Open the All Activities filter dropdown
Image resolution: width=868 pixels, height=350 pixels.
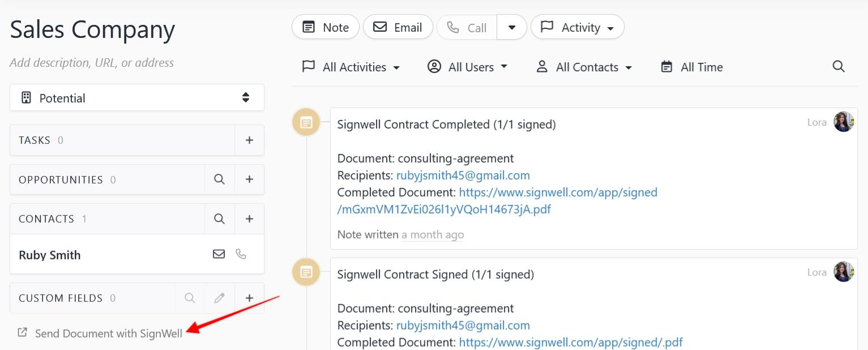coord(351,66)
